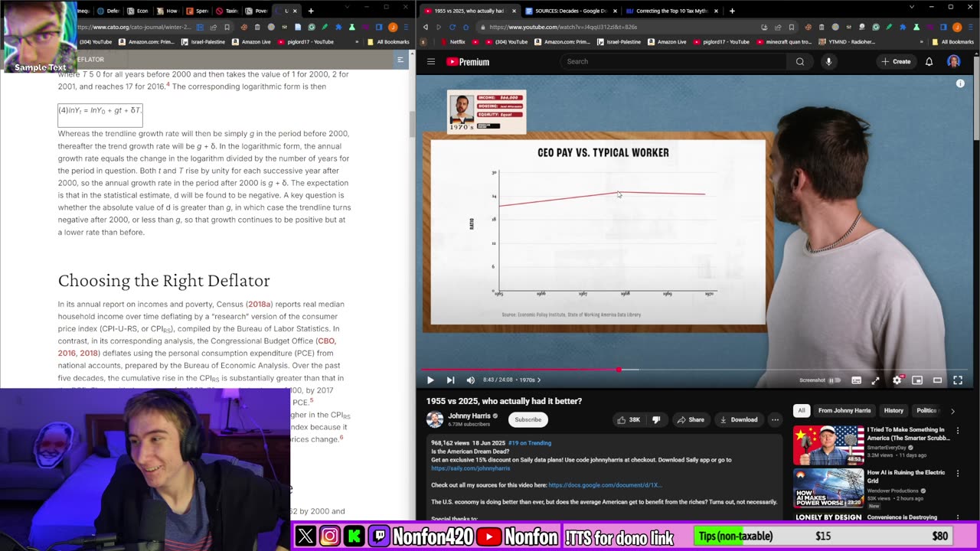Click the YouTube search magnifier button
Viewport: 980px width, 551px height.
tap(800, 61)
